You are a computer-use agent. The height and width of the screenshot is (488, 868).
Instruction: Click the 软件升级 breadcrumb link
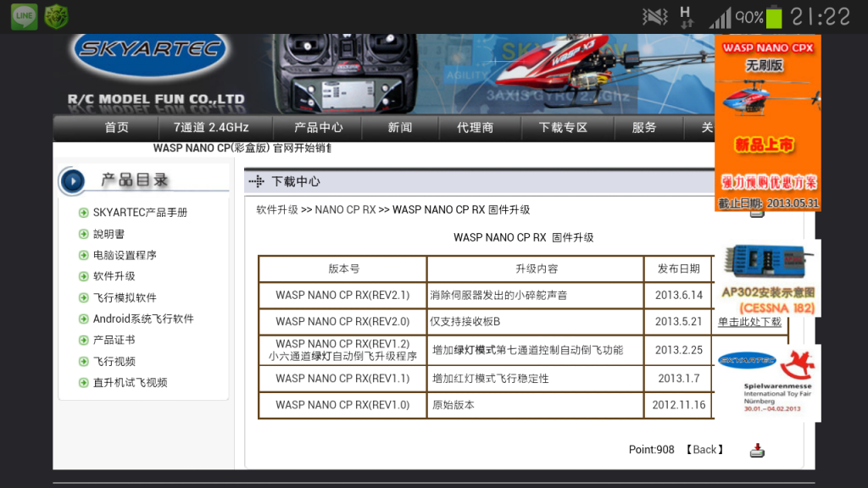[x=277, y=210]
